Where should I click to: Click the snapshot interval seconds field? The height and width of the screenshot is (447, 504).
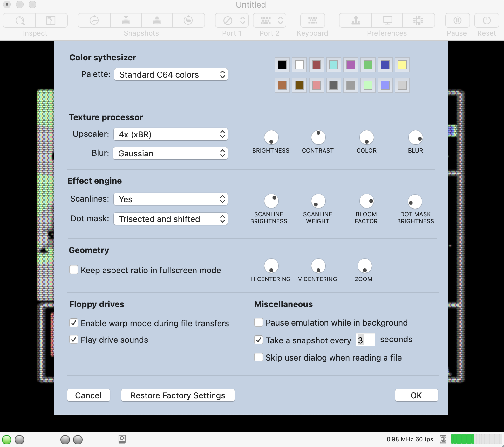click(365, 340)
